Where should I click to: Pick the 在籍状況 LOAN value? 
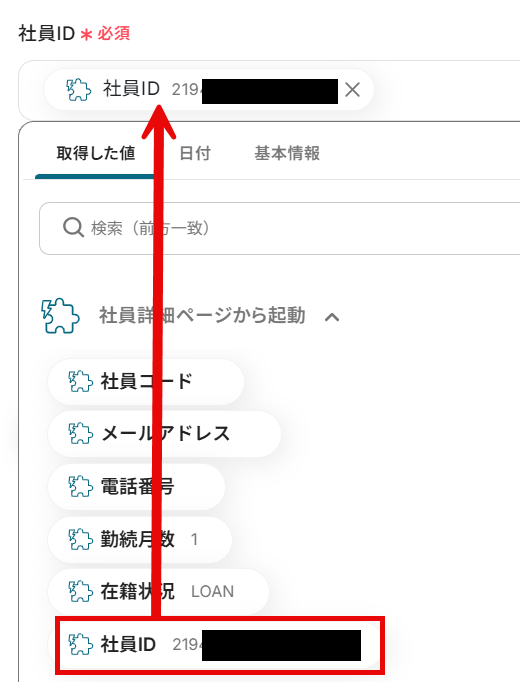coord(158,592)
